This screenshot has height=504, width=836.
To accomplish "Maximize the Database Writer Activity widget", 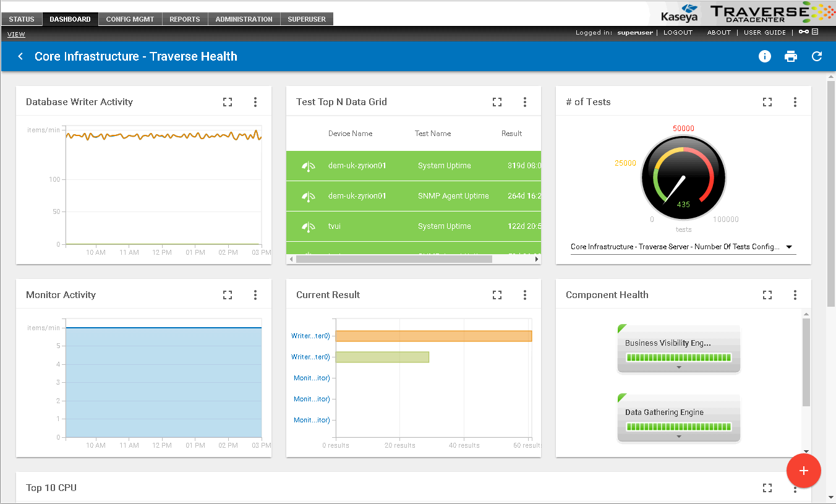I will click(228, 102).
